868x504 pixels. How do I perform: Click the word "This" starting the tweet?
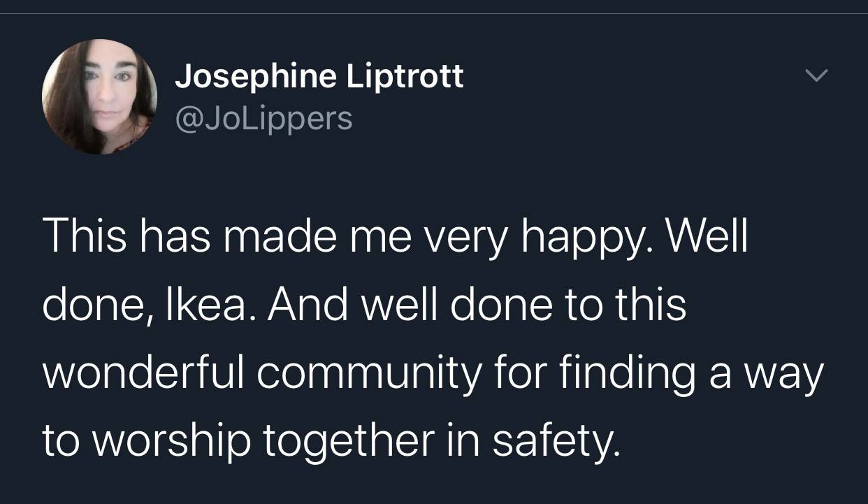[x=85, y=238]
